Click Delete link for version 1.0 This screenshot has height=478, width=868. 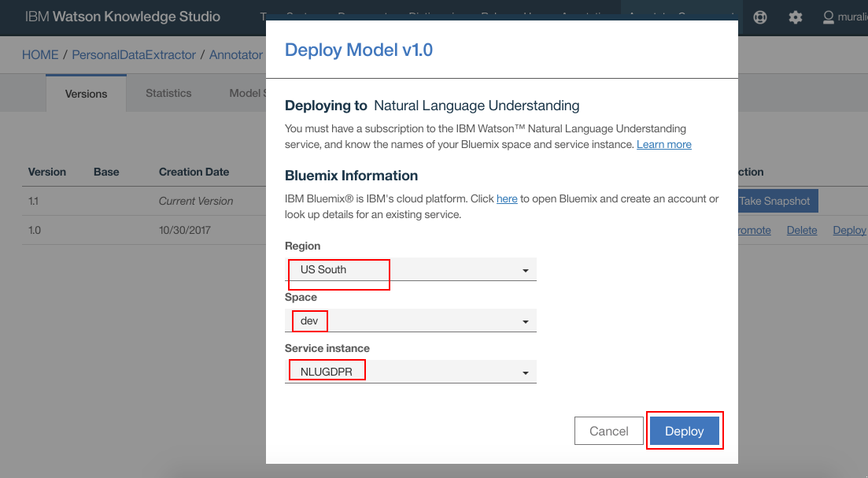pyautogui.click(x=802, y=231)
